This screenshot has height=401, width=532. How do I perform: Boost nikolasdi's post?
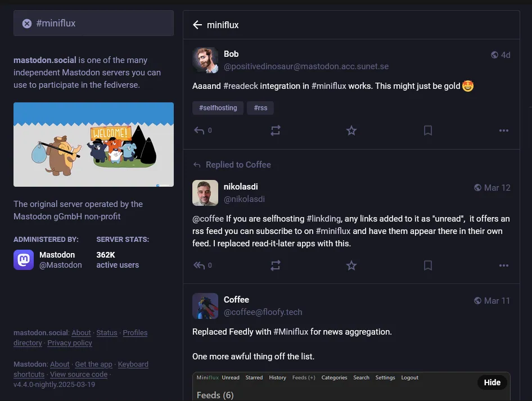pos(276,265)
